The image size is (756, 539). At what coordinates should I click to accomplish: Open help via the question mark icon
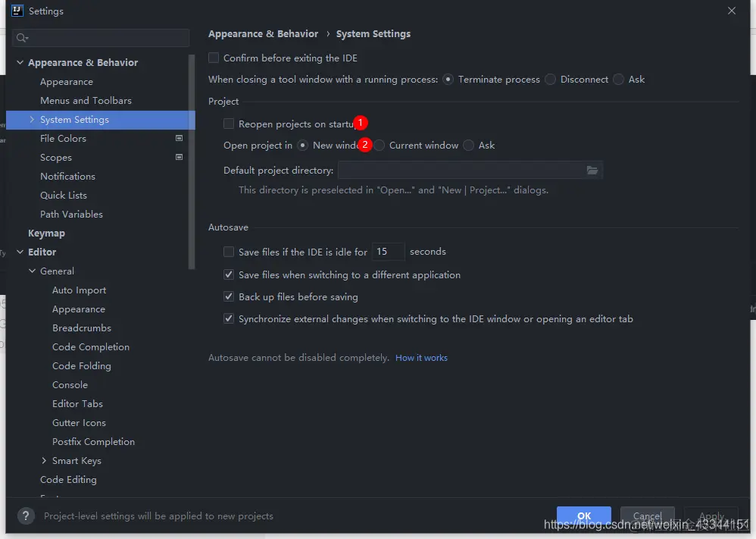(26, 515)
